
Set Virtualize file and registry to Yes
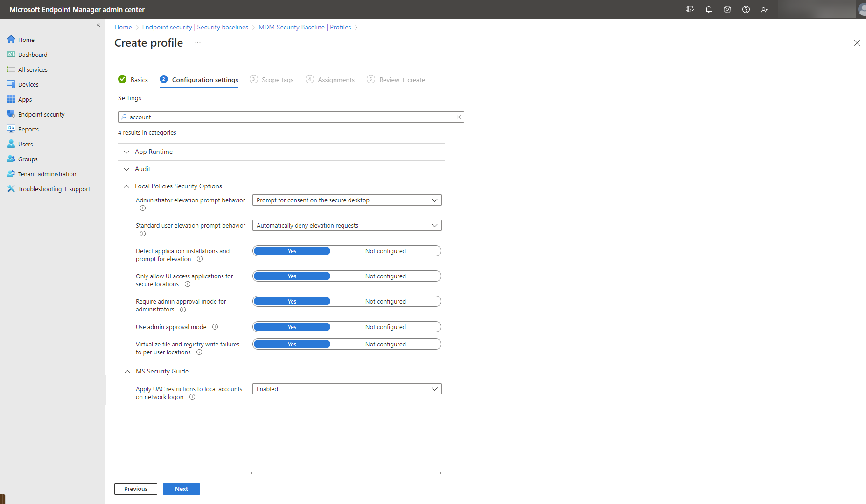point(292,344)
